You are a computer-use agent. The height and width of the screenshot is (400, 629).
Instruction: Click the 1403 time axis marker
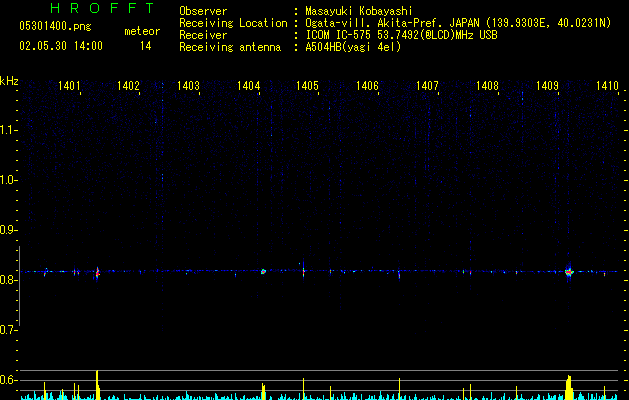coord(188,86)
